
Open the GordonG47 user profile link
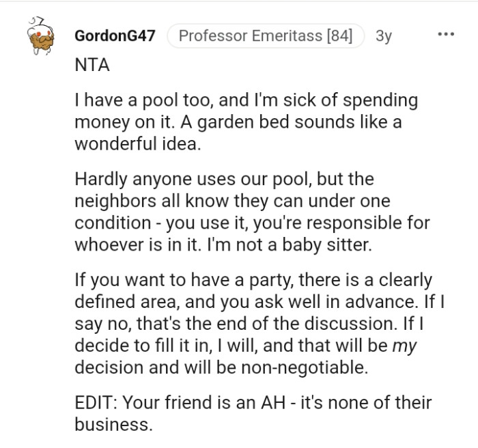coord(115,36)
